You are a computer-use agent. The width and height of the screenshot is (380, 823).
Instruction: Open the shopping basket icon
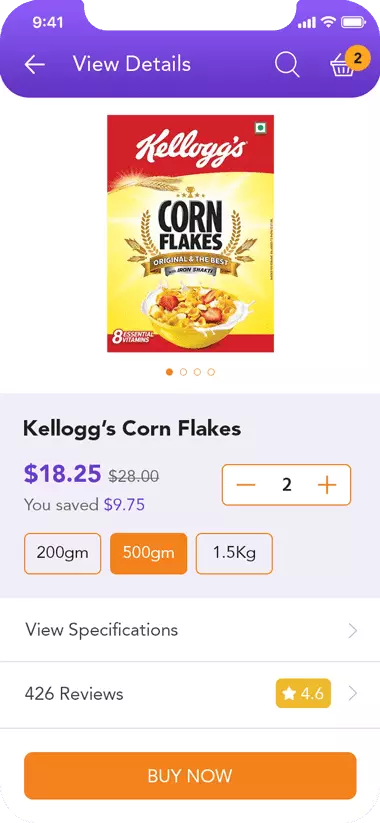tap(340, 68)
